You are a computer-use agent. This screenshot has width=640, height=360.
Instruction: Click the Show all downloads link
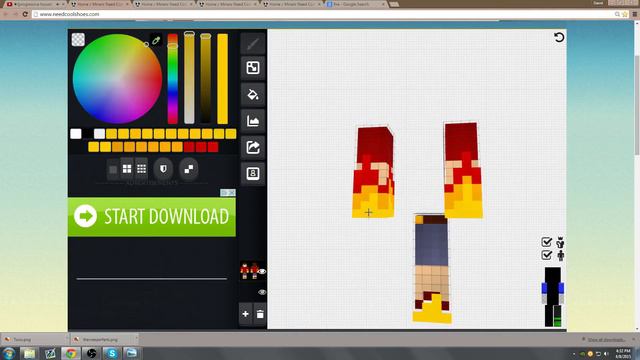tap(606, 340)
